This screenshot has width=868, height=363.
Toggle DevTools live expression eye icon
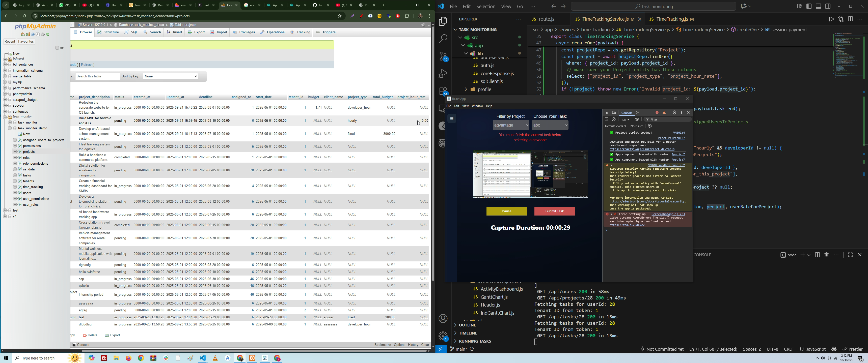(637, 119)
